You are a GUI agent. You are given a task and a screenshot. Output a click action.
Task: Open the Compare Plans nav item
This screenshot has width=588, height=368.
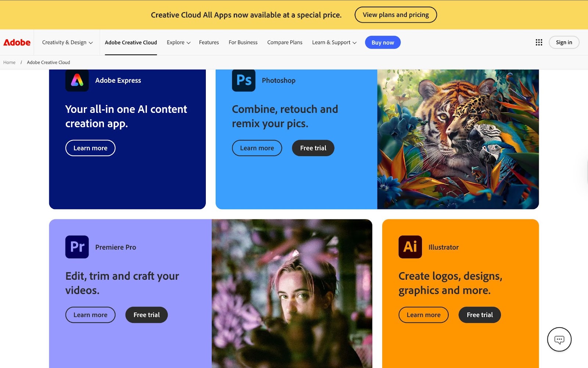pos(285,42)
